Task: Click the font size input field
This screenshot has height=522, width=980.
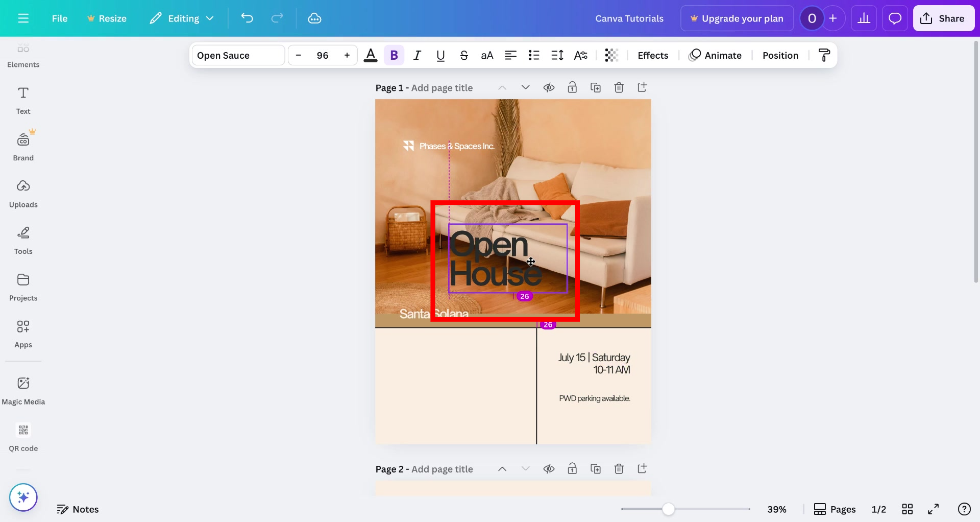Action: point(322,55)
